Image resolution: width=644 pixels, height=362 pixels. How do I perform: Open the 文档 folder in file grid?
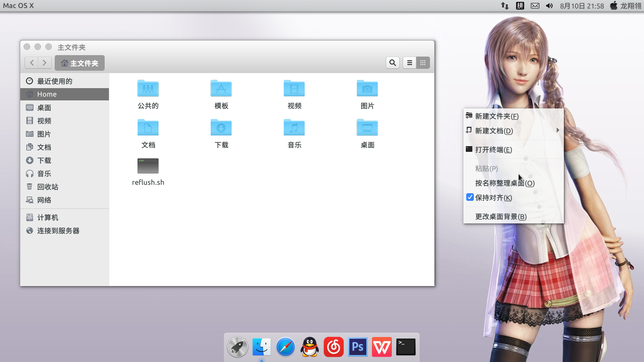point(148,128)
